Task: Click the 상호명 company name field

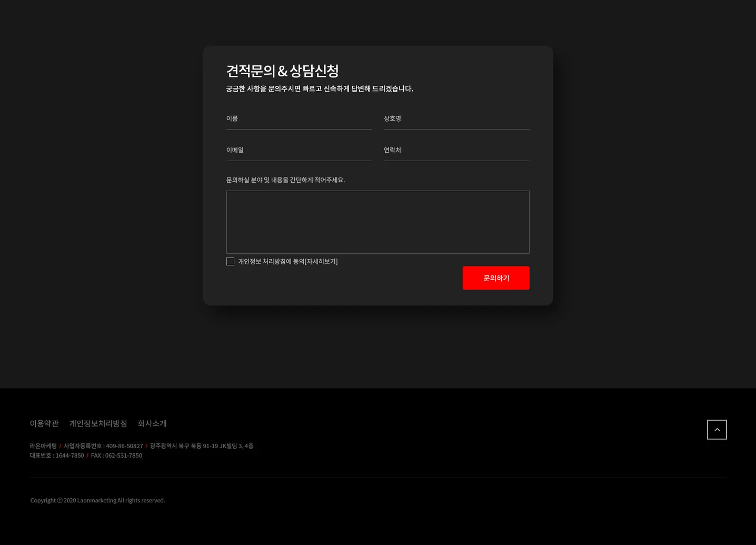Action: 456,121
